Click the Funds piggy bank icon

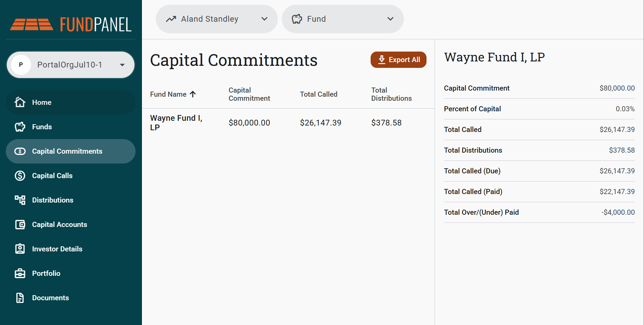pos(20,127)
